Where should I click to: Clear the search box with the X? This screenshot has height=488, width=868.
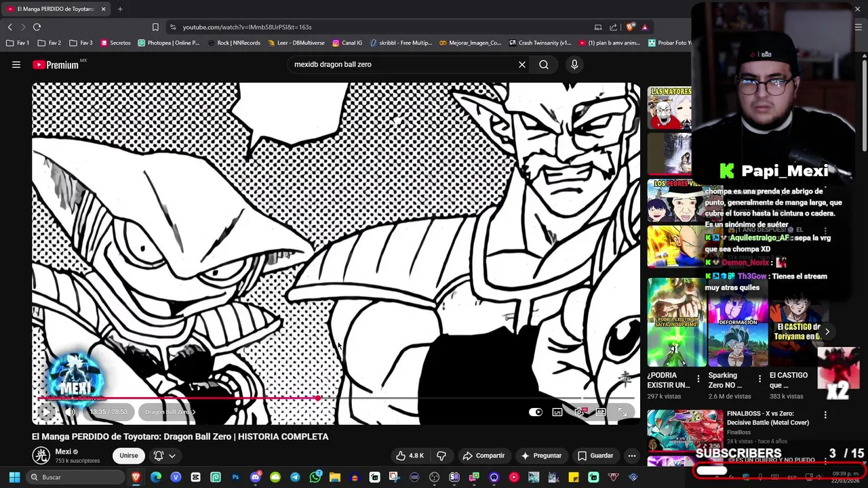[522, 64]
